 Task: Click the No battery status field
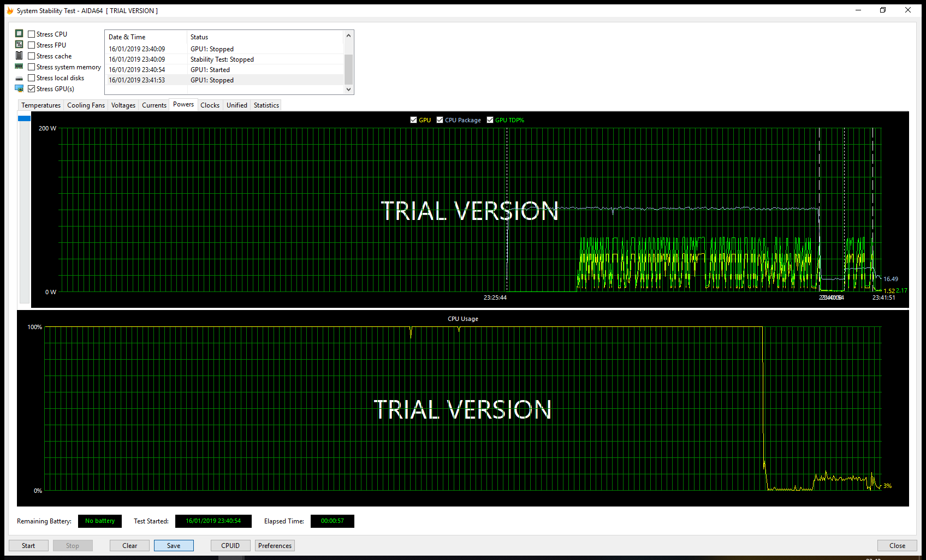(x=100, y=521)
